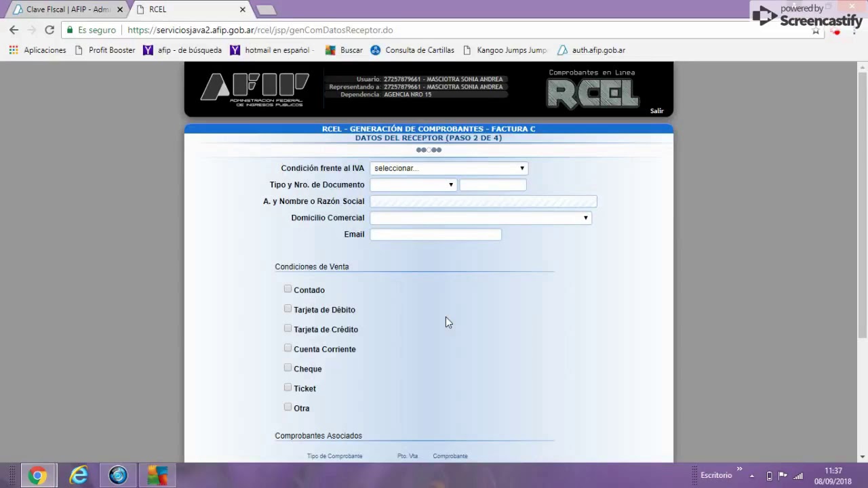Open the auth.afip.gob.ar bookmark

click(x=591, y=50)
